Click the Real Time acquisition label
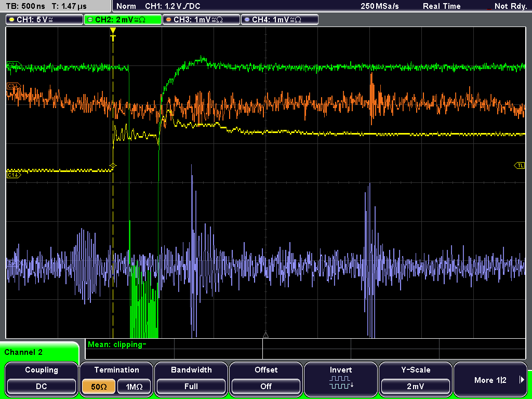 tap(442, 6)
